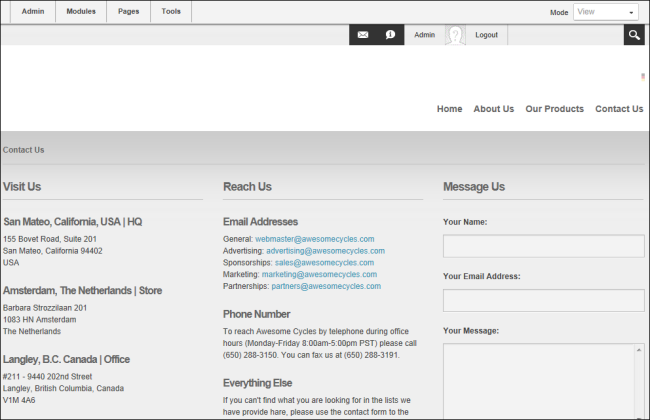This screenshot has width=650, height=420.
Task: Click the Phone Number heading
Action: 256,314
